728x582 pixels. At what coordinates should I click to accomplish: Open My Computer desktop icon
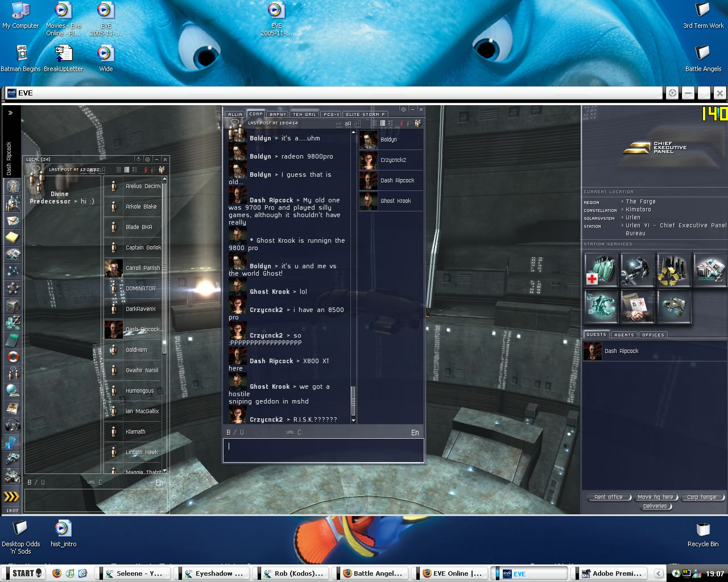point(20,16)
